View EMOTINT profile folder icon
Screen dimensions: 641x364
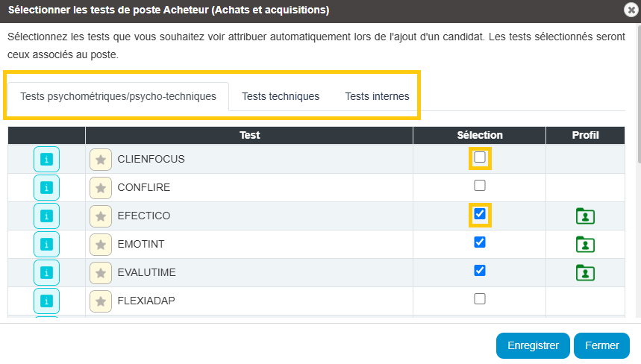point(585,245)
